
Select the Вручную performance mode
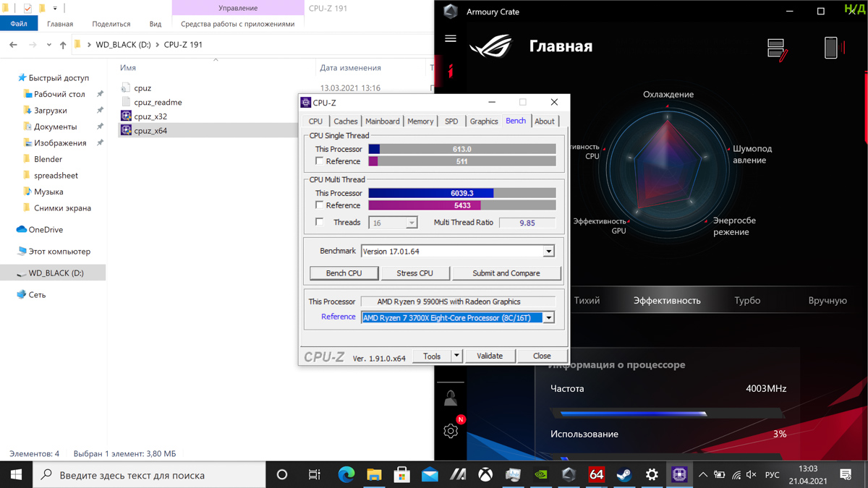coord(827,301)
